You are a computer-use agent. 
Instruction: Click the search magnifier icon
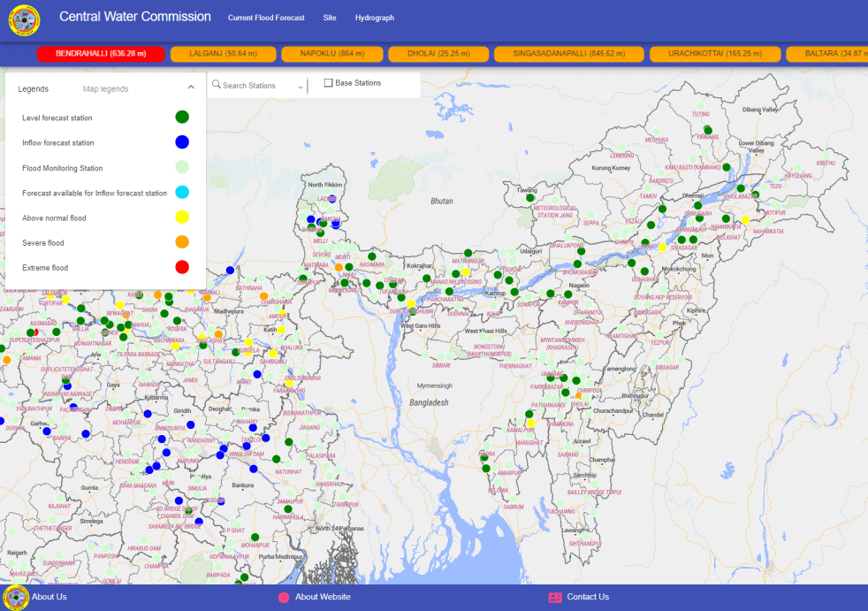(216, 85)
